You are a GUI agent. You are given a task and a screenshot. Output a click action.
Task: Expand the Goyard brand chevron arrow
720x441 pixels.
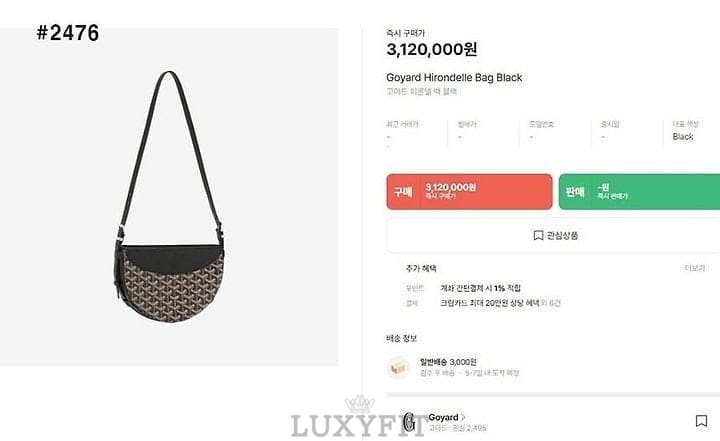463,417
